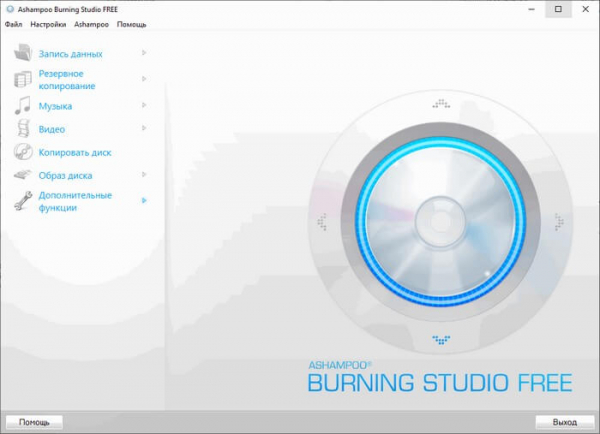Open the Файл menu
This screenshot has width=600, height=434.
pos(13,24)
